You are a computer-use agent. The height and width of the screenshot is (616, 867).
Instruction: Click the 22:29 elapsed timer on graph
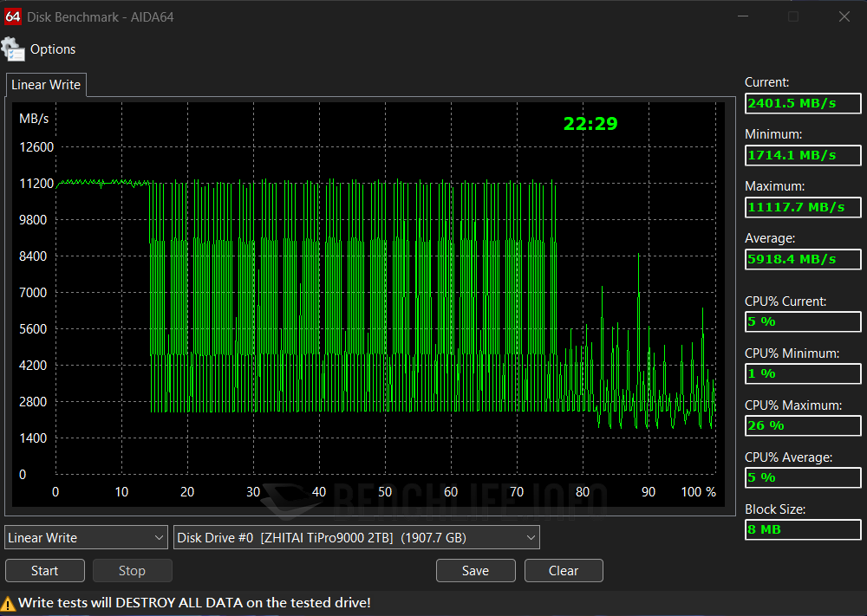[x=590, y=124]
